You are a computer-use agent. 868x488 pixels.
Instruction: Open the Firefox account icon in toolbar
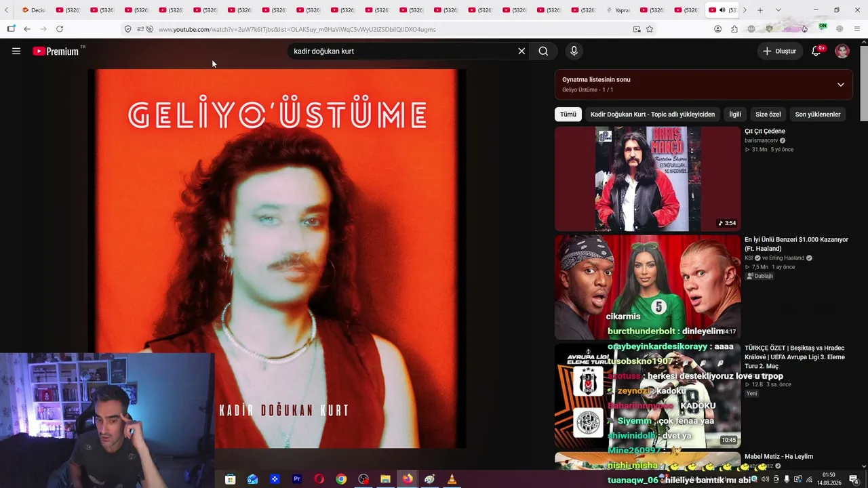717,29
